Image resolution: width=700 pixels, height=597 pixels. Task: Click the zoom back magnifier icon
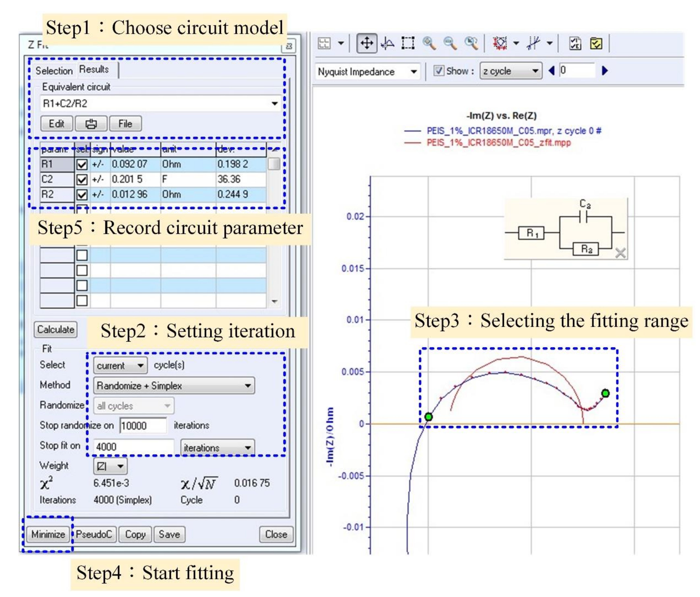471,43
